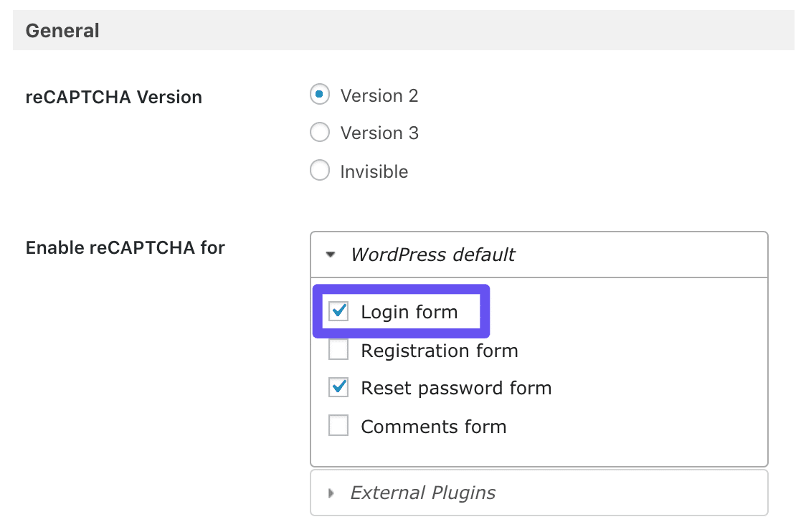Choose Version 3 as reCAPTCHA version
The image size is (806, 532).
(320, 132)
